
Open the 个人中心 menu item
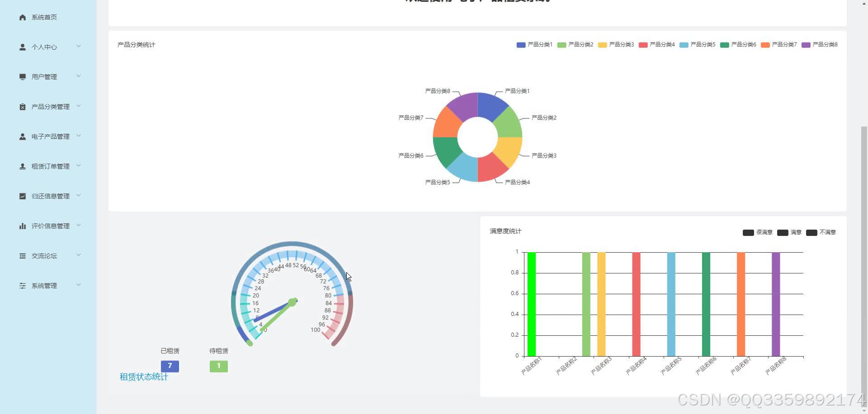tap(48, 47)
